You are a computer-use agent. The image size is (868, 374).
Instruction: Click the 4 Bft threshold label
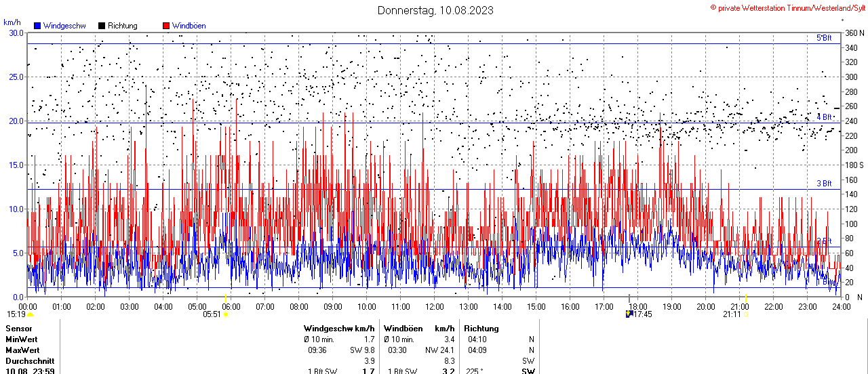point(823,117)
